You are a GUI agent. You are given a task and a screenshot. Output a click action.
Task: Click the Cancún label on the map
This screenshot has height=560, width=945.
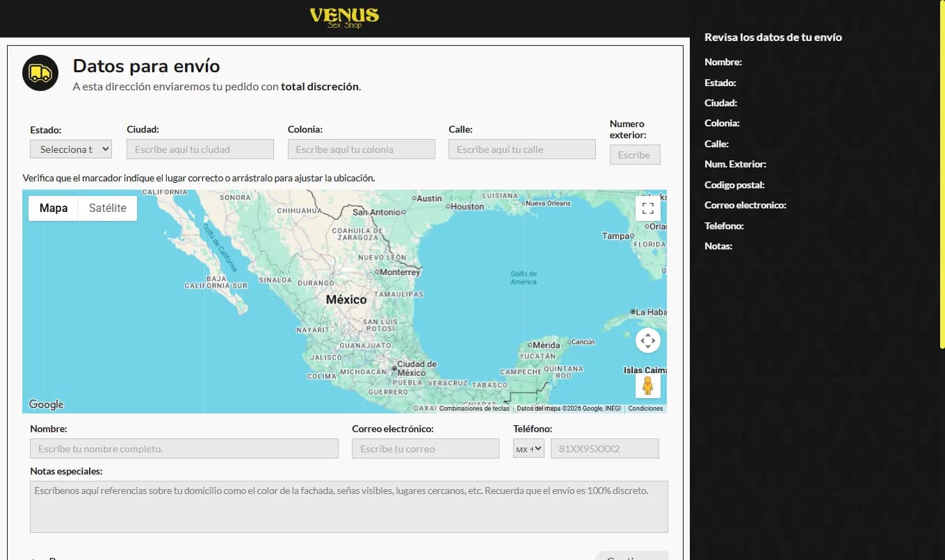click(x=583, y=342)
